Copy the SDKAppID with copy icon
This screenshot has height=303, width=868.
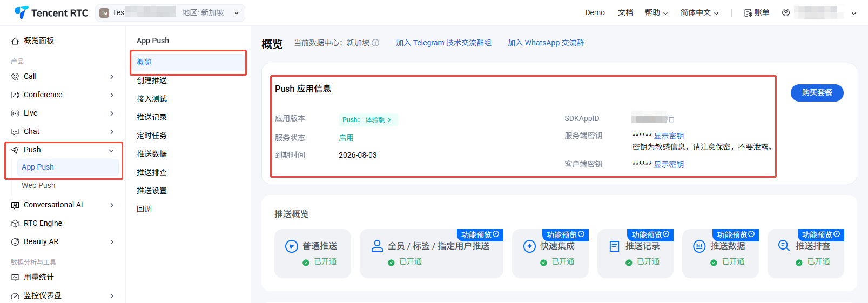(671, 119)
